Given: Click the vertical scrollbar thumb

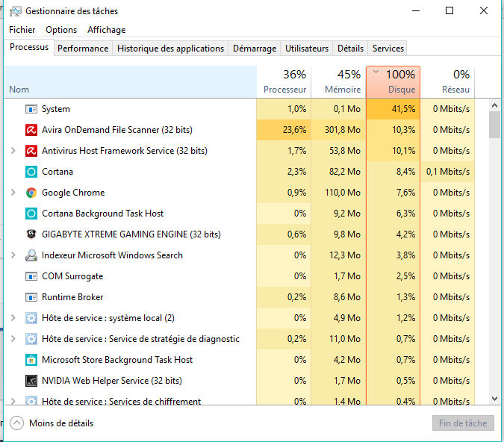Looking at the screenshot, I should (495, 125).
